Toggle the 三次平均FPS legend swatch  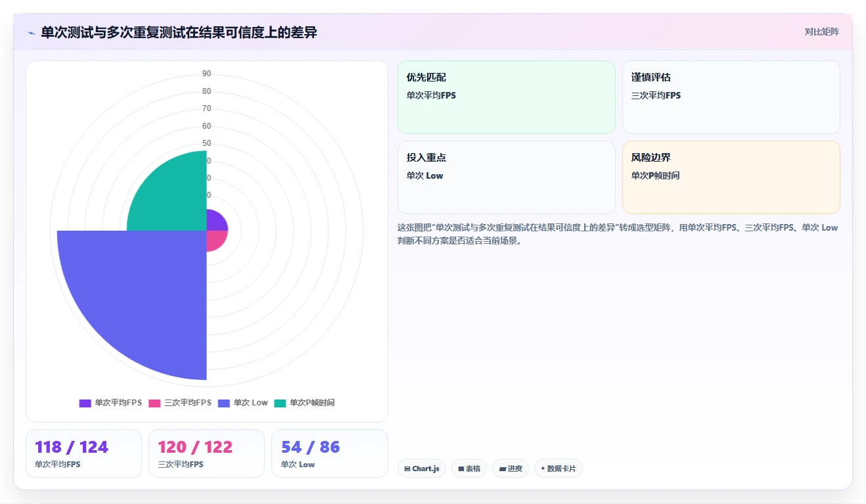pos(155,403)
